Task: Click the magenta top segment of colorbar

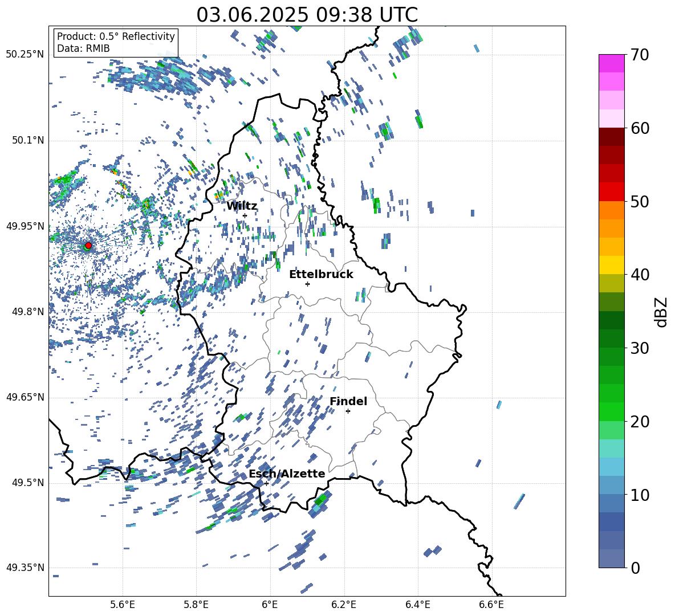Action: [x=611, y=63]
